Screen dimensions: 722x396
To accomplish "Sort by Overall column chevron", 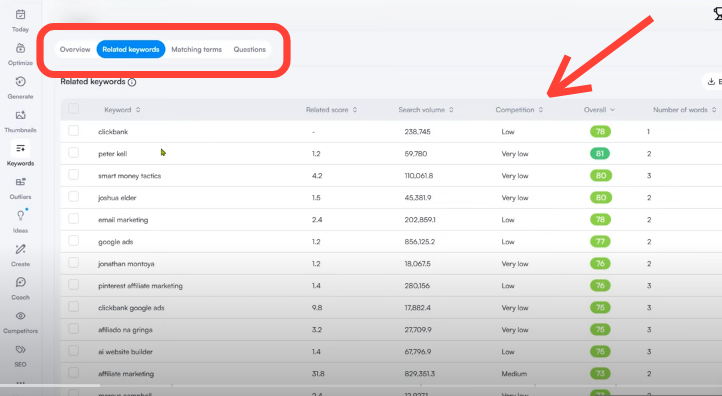I will click(612, 110).
